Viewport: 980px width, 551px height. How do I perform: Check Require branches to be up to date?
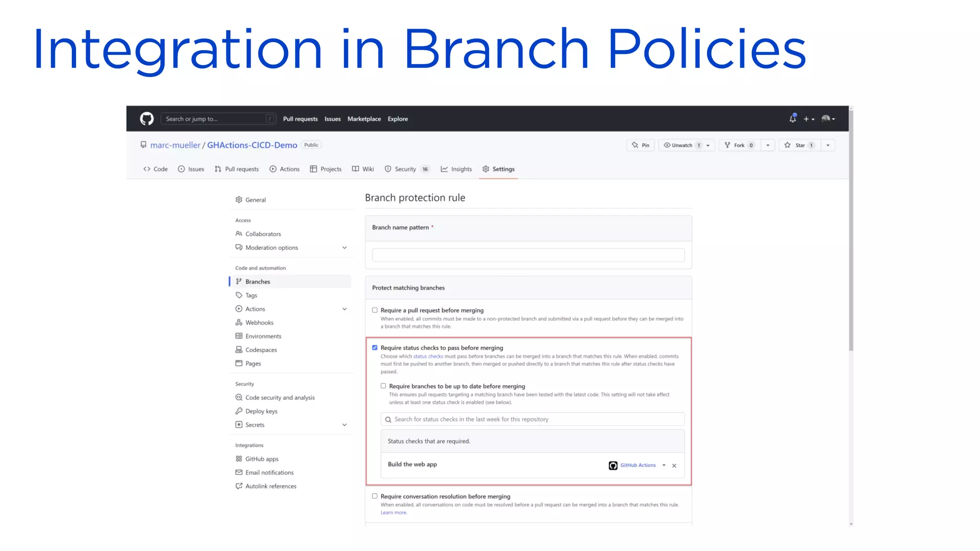(383, 386)
